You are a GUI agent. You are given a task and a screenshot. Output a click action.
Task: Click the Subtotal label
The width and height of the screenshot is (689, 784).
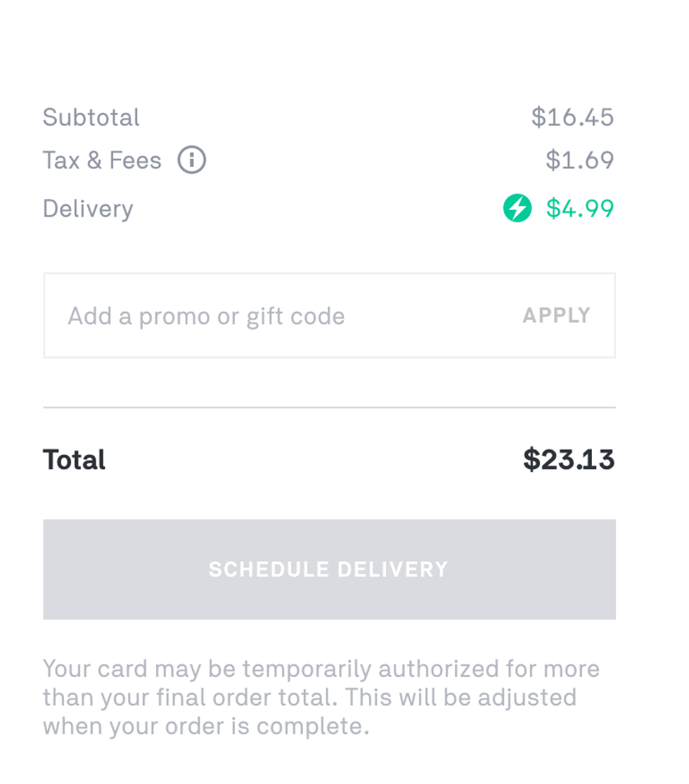[x=91, y=117]
